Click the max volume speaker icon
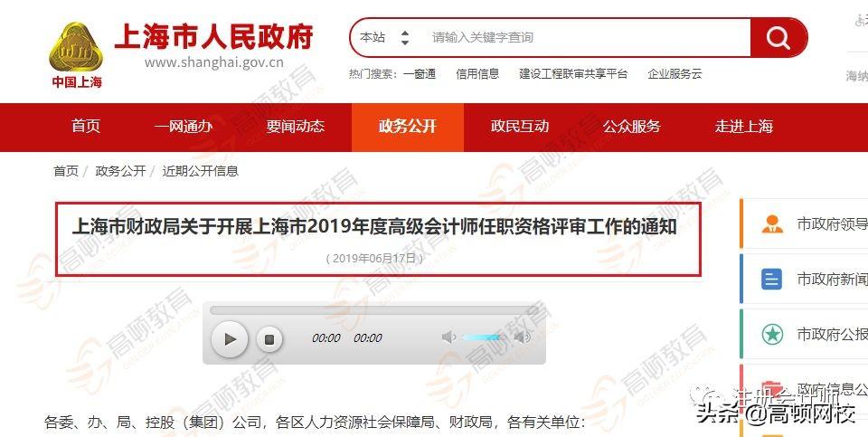868x437 pixels. click(522, 337)
